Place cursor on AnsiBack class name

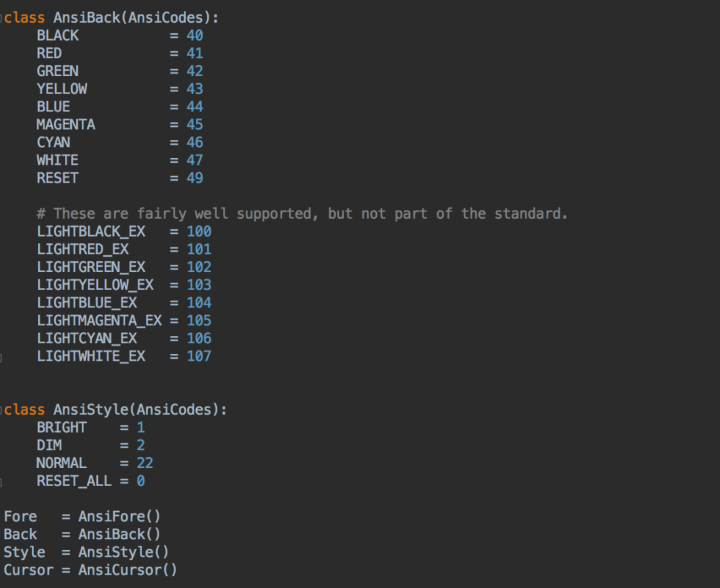coord(87,18)
